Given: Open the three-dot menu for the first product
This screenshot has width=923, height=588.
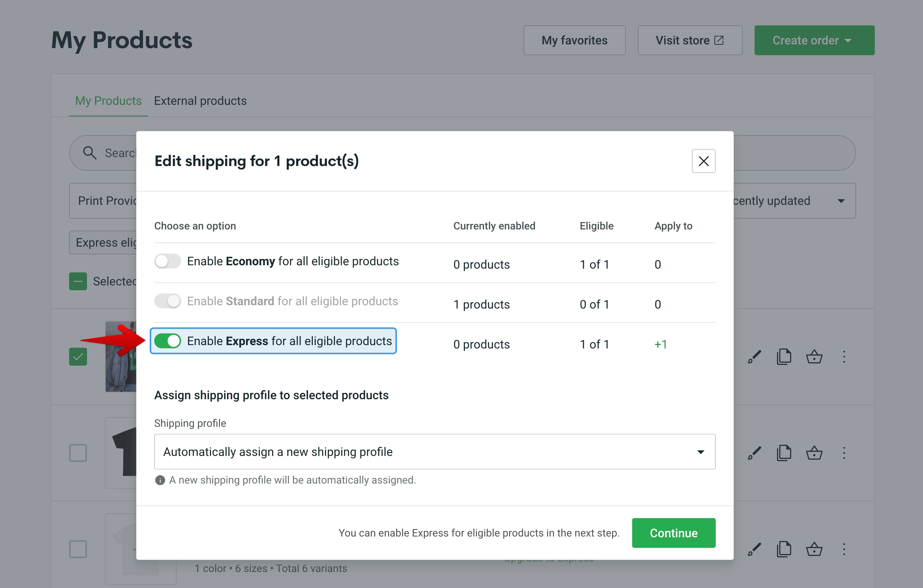Looking at the screenshot, I should pyautogui.click(x=844, y=357).
